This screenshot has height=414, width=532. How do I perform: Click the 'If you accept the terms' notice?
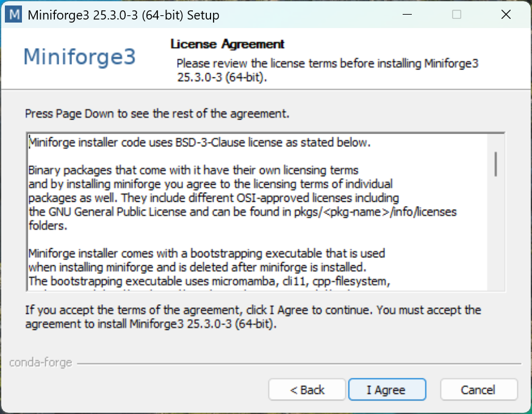253,316
